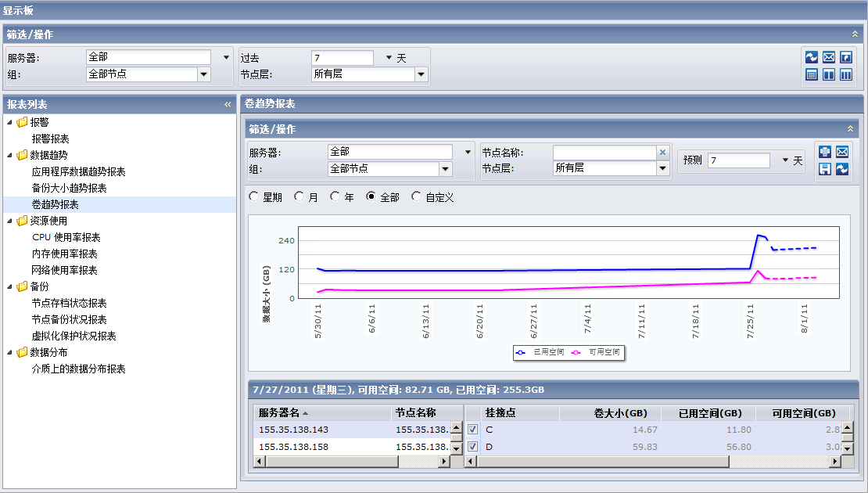Collapse the 报表列表 panel
Image resolution: width=868 pixels, height=493 pixels.
227,103
